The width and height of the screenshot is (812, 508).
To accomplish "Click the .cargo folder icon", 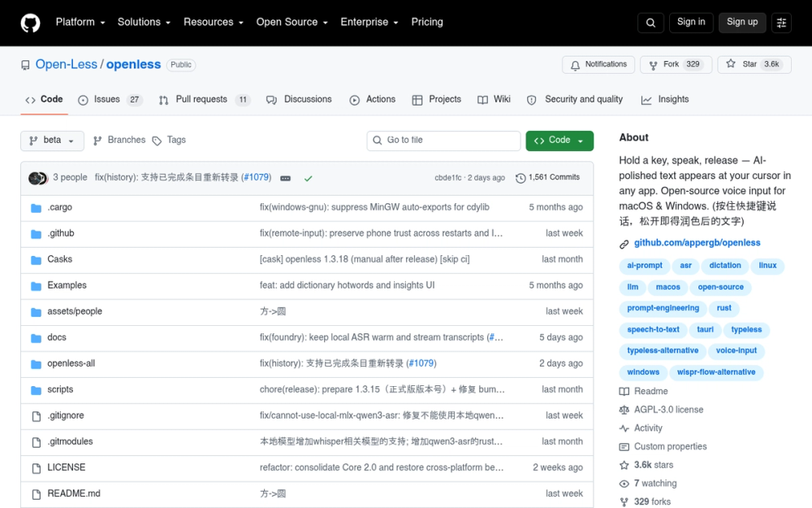I will pos(36,208).
